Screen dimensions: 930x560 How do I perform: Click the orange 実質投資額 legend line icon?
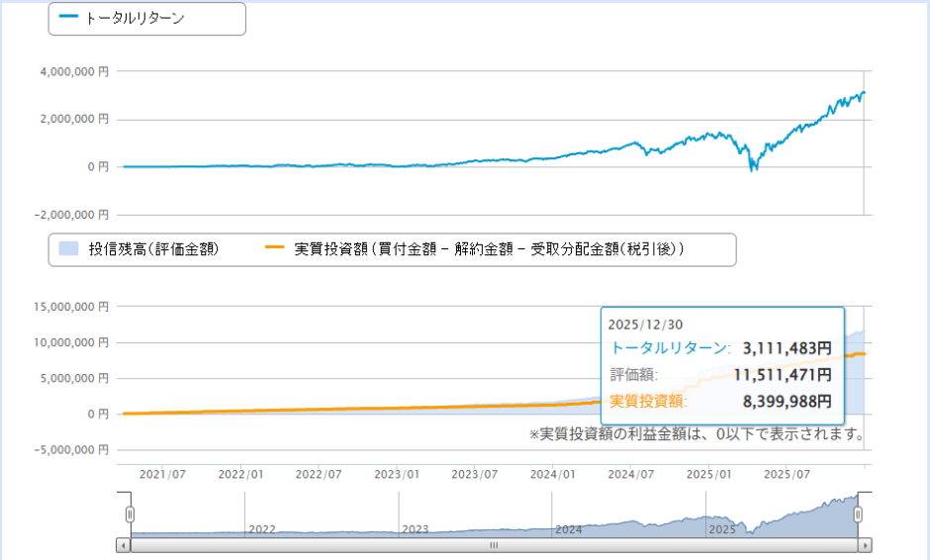[276, 249]
